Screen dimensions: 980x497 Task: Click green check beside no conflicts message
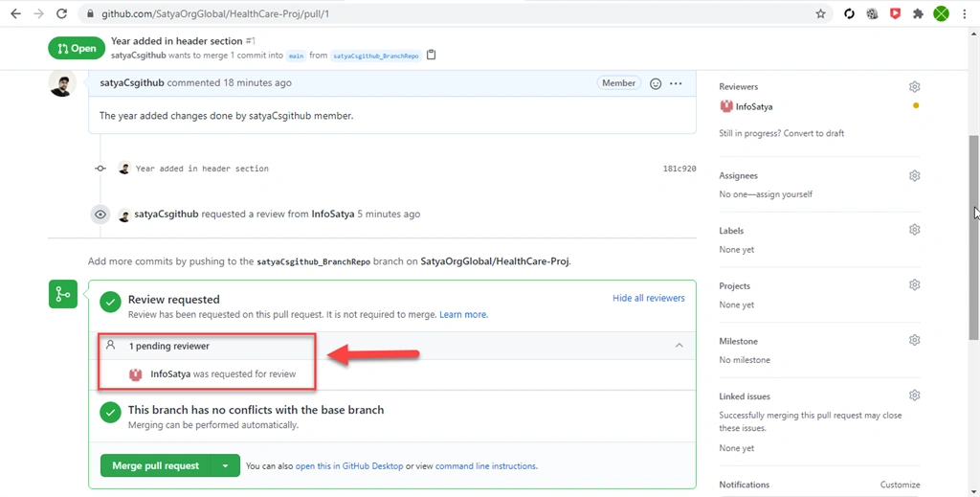click(110, 413)
